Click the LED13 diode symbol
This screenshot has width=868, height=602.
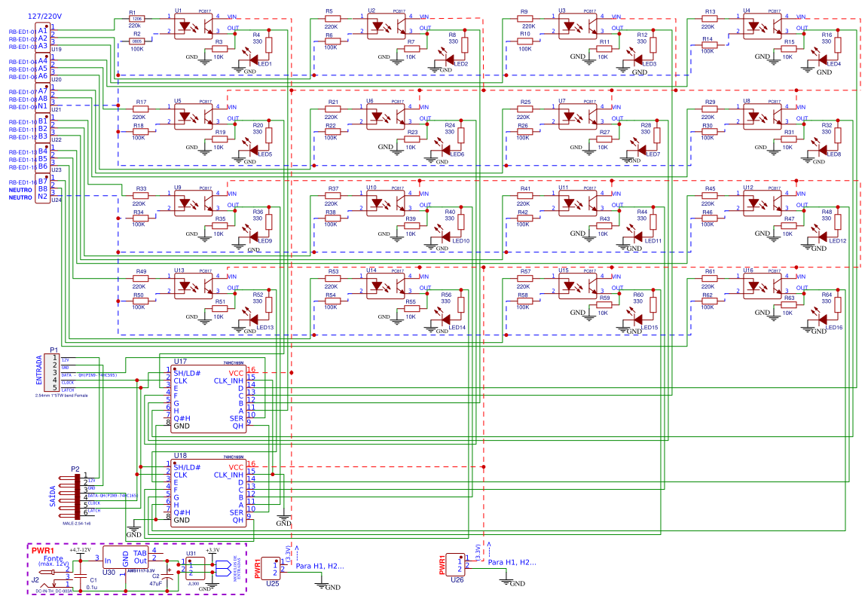pos(253,319)
